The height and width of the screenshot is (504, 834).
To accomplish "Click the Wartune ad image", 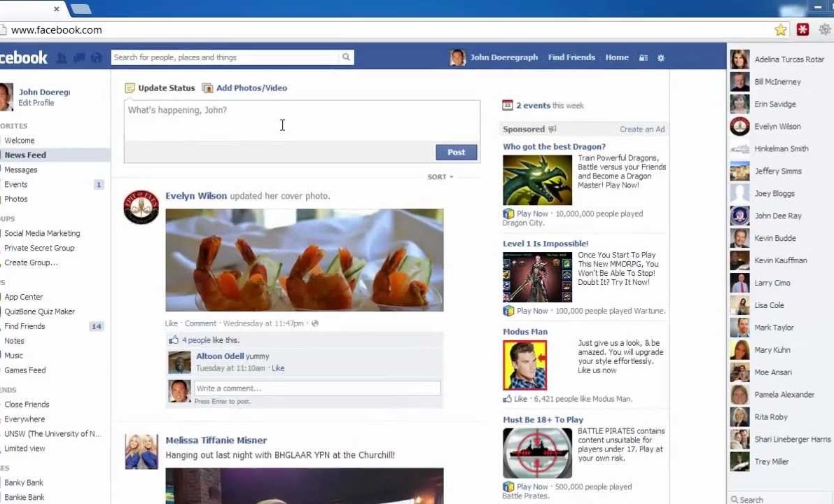I will pyautogui.click(x=537, y=277).
